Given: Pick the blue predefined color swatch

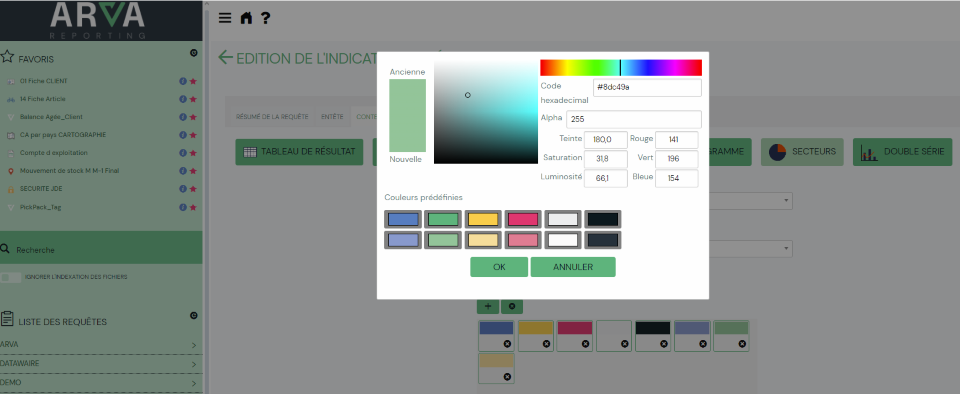Looking at the screenshot, I should [x=403, y=219].
